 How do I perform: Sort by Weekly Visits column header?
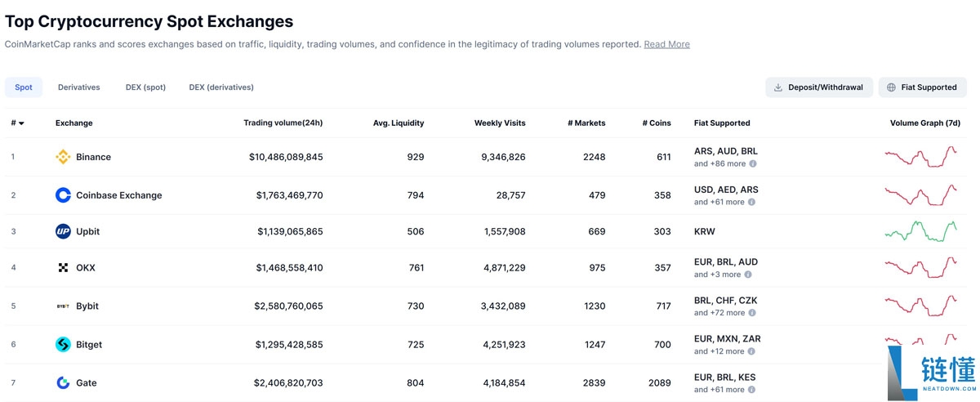pyautogui.click(x=500, y=123)
